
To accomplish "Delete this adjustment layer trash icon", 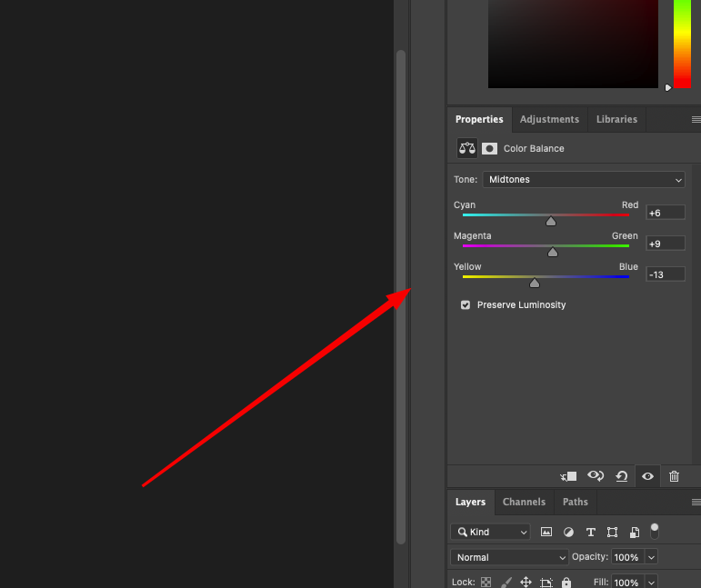I will click(x=674, y=477).
